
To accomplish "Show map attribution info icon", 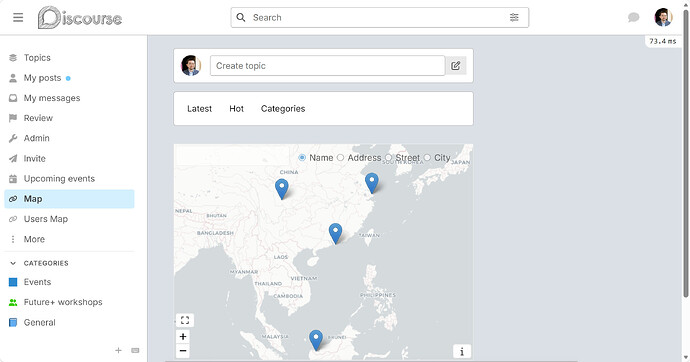I will click(462, 351).
